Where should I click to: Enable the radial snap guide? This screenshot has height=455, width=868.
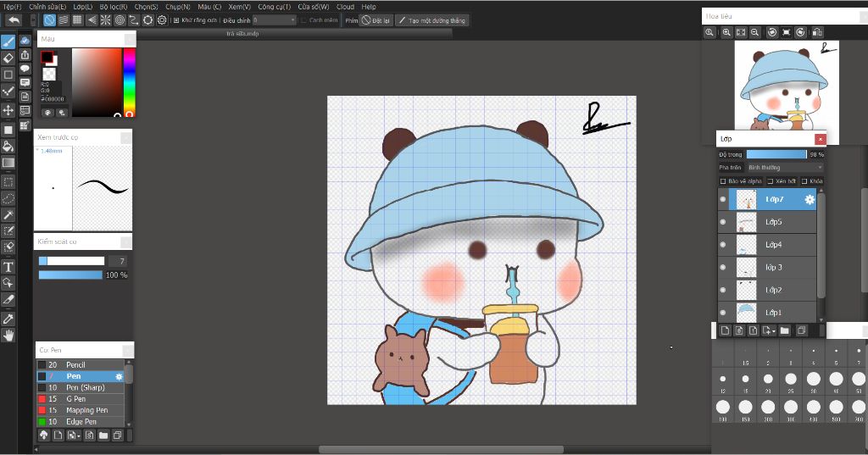click(x=106, y=20)
